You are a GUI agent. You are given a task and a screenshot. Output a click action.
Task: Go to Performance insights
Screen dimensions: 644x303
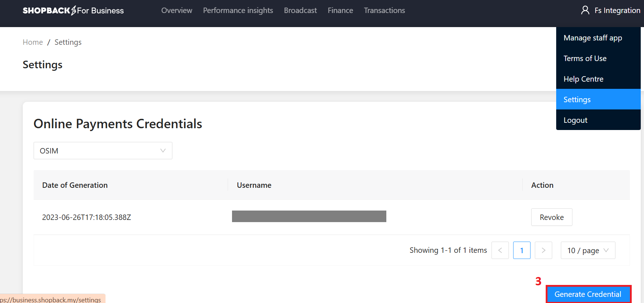[x=238, y=10]
